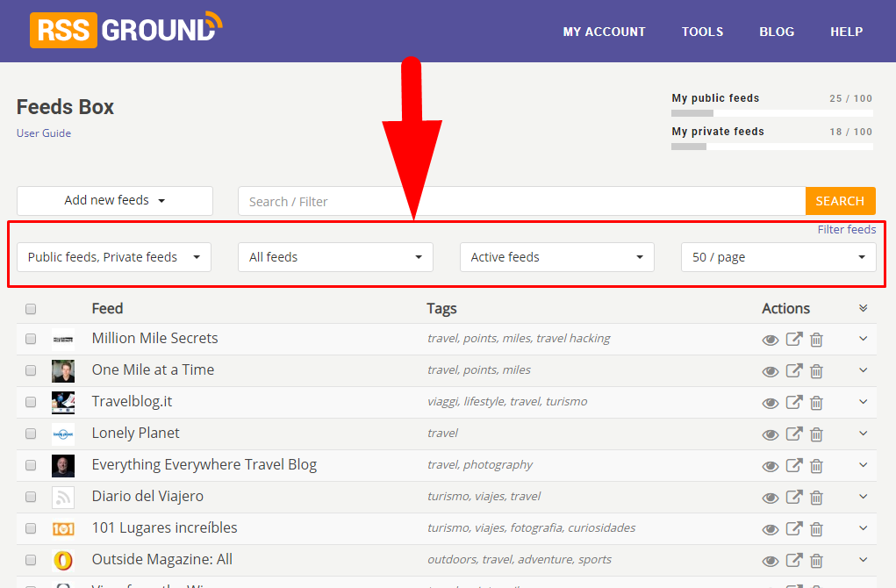Tick the Everything Everywhere Travel Blog checkbox
The image size is (896, 588).
pos(31,465)
